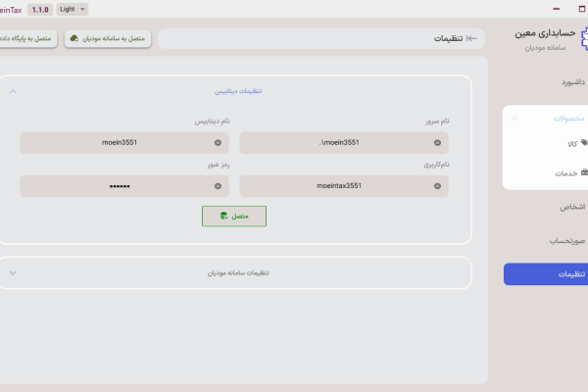
Task: Open the Light theme dropdown
Action: point(73,9)
